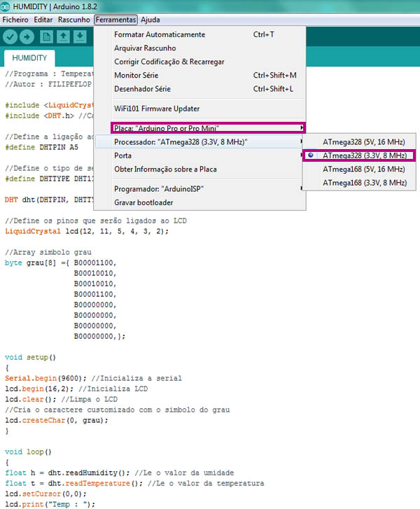420x509 pixels.
Task: Choose Arquivar Rascunho
Action: (x=199, y=48)
